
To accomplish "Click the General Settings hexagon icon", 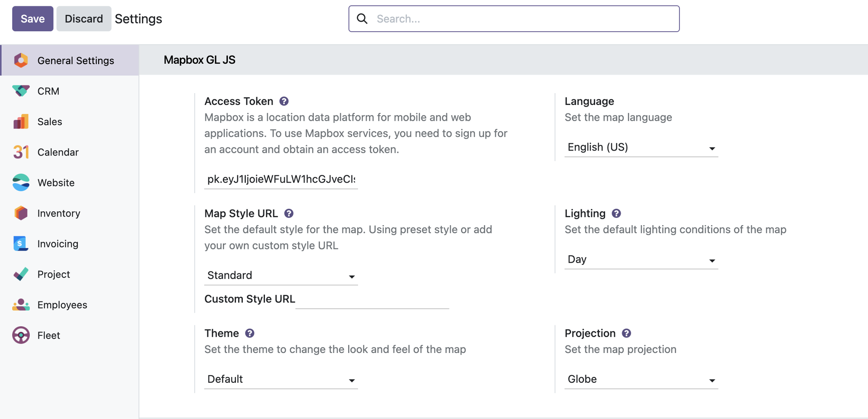I will click(21, 60).
